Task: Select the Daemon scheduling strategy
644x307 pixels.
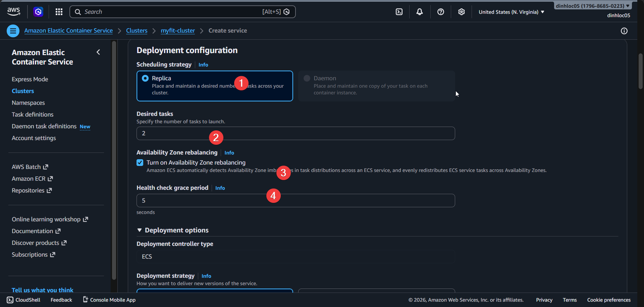Action: pyautogui.click(x=306, y=78)
